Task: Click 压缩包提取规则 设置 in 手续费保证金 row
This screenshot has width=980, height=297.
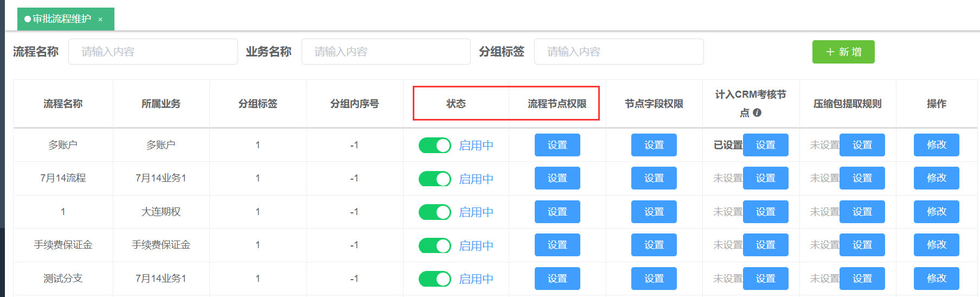Action: [862, 245]
